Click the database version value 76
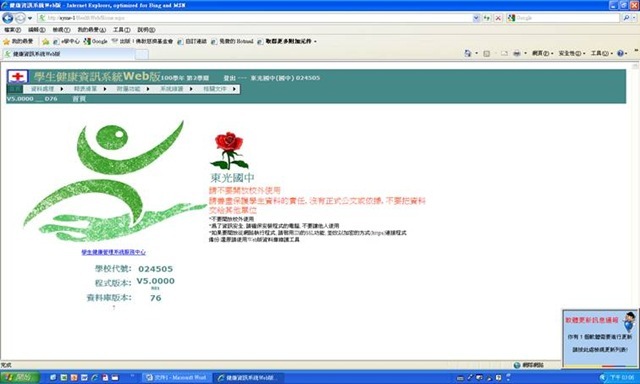Image resolution: width=640 pixels, height=384 pixels. tap(156, 298)
